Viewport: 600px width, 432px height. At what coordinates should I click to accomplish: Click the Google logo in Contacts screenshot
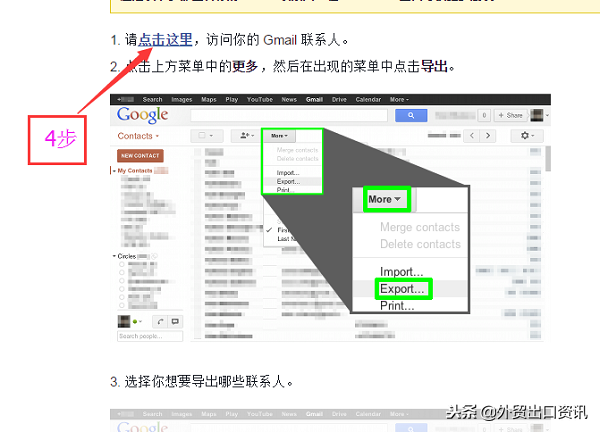pos(142,115)
